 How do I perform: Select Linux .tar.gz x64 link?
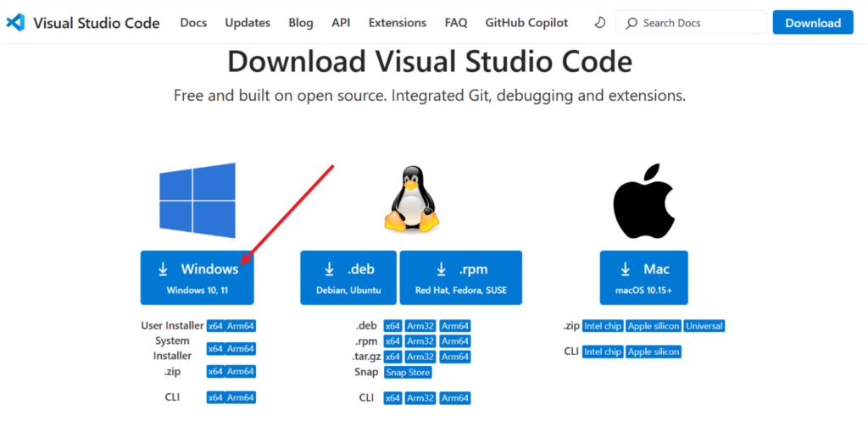393,357
